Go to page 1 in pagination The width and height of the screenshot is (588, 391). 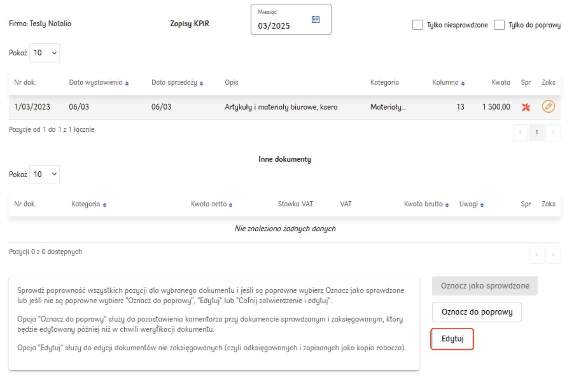point(536,132)
